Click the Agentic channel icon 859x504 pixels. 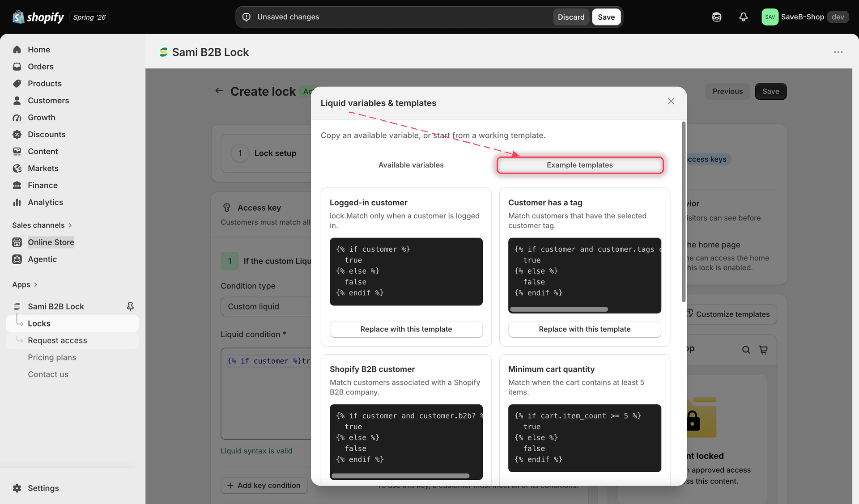pyautogui.click(x=17, y=259)
